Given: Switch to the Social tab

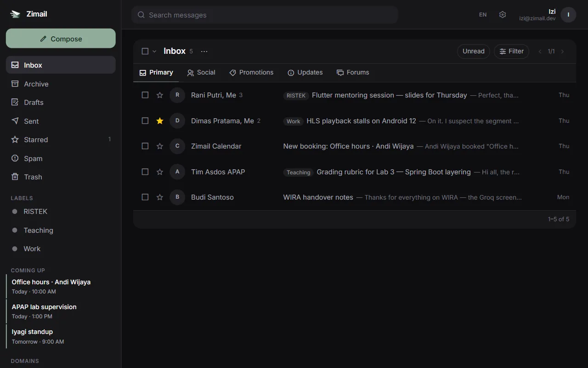Looking at the screenshot, I should tap(201, 73).
